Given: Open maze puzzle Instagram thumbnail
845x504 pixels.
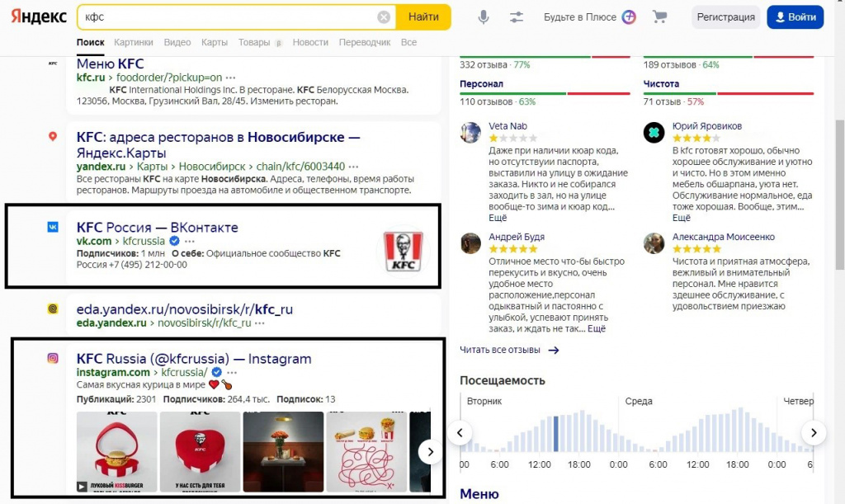Looking at the screenshot, I should click(366, 452).
